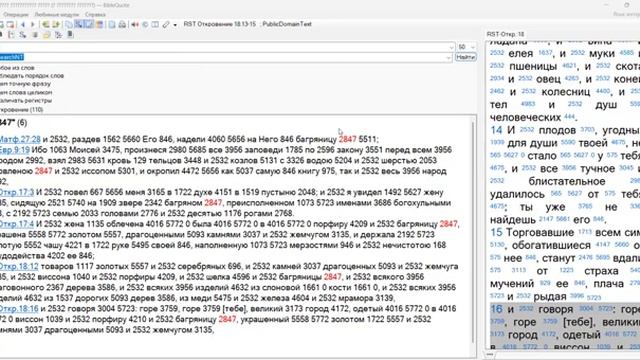Click the multicolored toolbar icon after the toggles

click(99, 24)
